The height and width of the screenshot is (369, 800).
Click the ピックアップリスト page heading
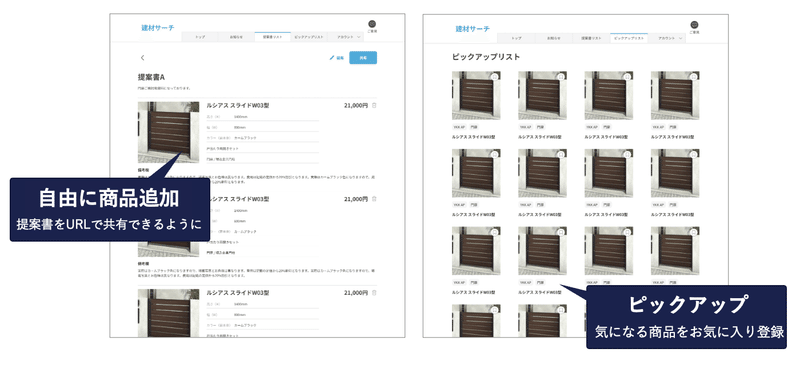click(x=486, y=57)
